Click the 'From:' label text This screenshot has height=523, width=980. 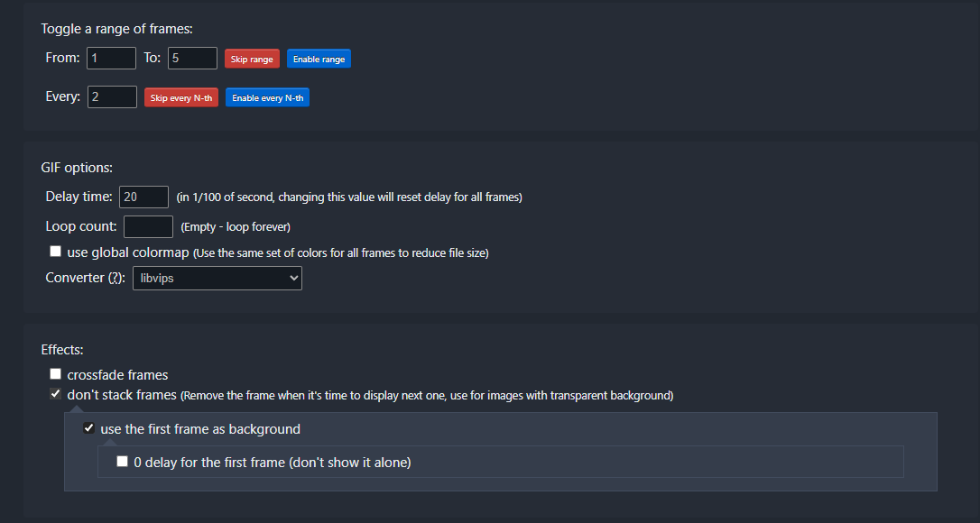point(62,59)
